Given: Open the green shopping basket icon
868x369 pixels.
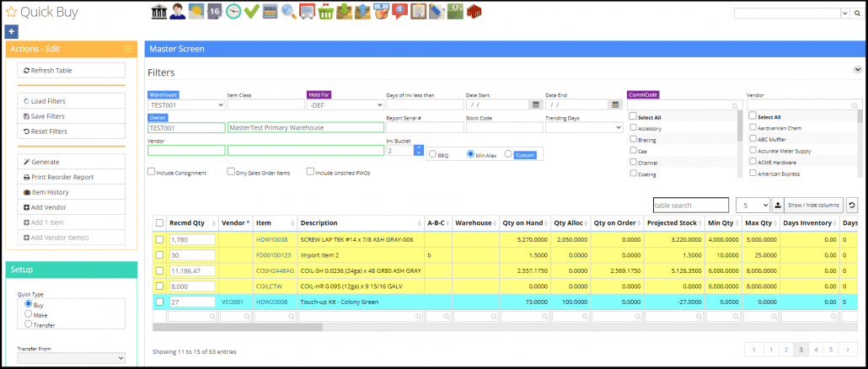Looking at the screenshot, I should 326,12.
